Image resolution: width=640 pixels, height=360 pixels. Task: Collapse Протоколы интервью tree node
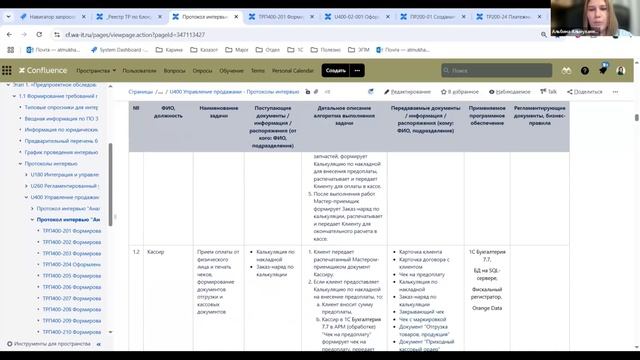[x=20, y=164]
